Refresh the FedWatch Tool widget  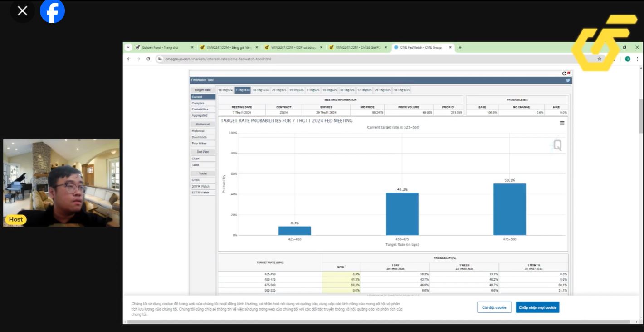564,73
